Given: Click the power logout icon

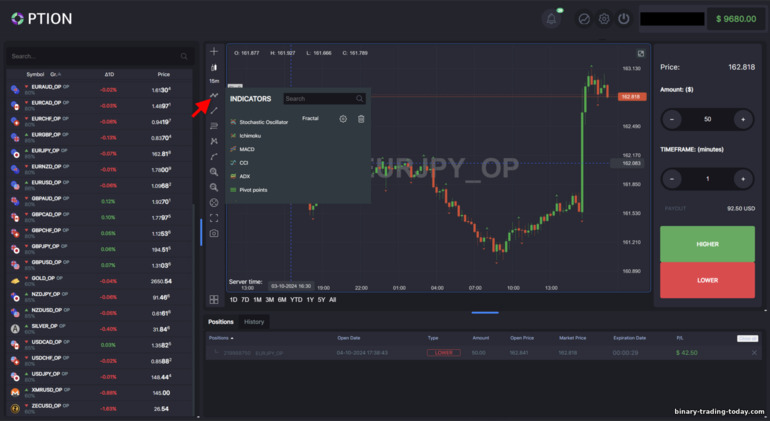Looking at the screenshot, I should click(x=624, y=19).
